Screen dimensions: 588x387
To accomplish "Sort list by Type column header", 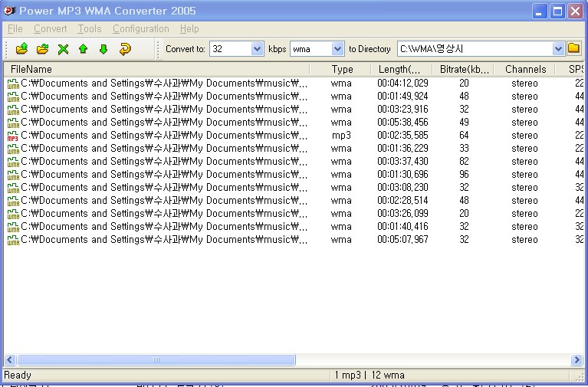I will pos(340,70).
